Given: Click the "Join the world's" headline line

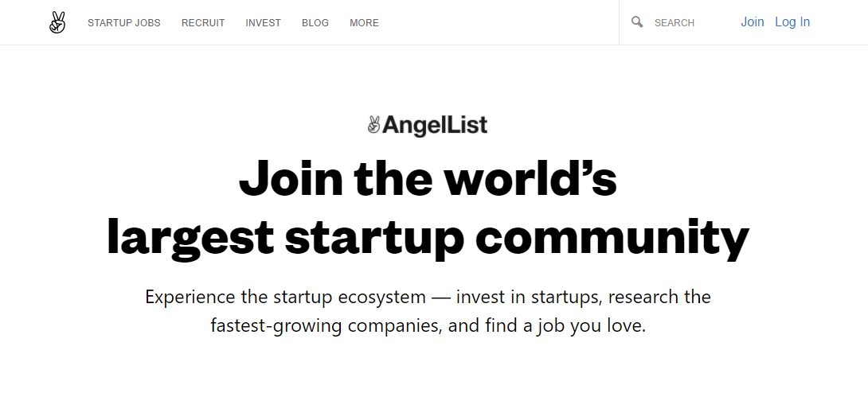Looking at the screenshot, I should (428, 178).
